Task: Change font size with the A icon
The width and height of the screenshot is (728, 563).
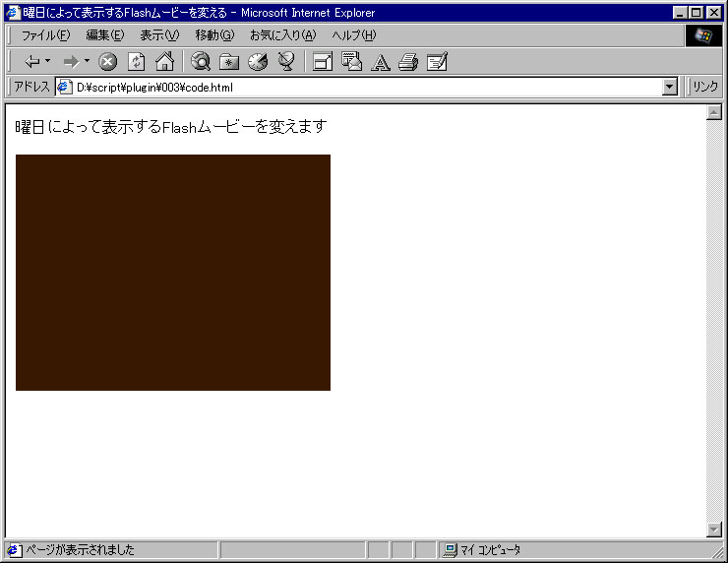Action: coord(381,62)
